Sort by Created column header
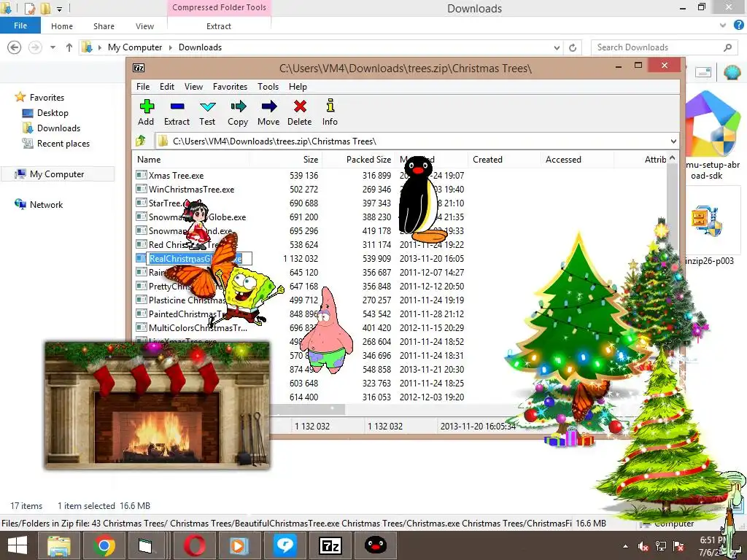Screen dimensions: 747x560 (x=504, y=160)
